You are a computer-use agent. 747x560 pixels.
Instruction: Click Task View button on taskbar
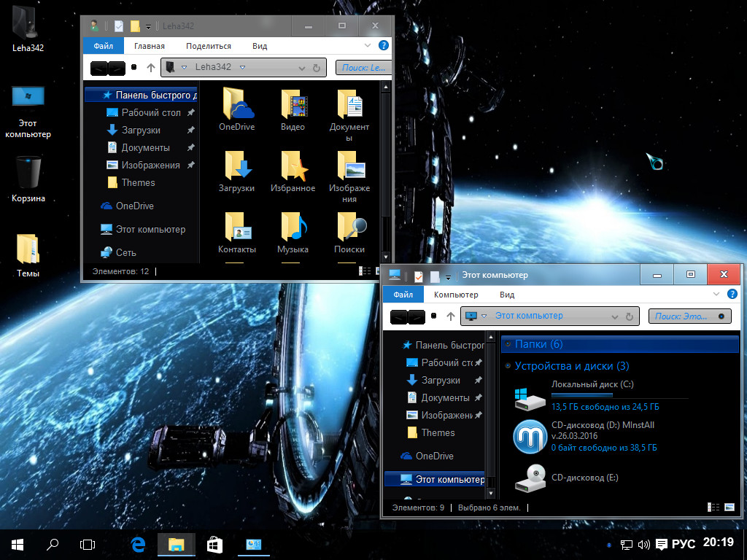tap(88, 544)
